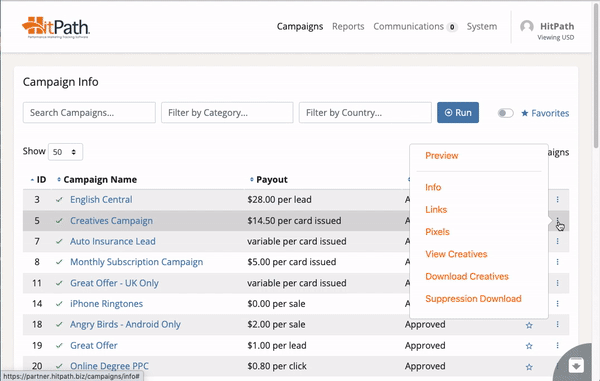Click the '$28.00 per lead' payout cell
The image size is (600, 381).
coord(279,199)
